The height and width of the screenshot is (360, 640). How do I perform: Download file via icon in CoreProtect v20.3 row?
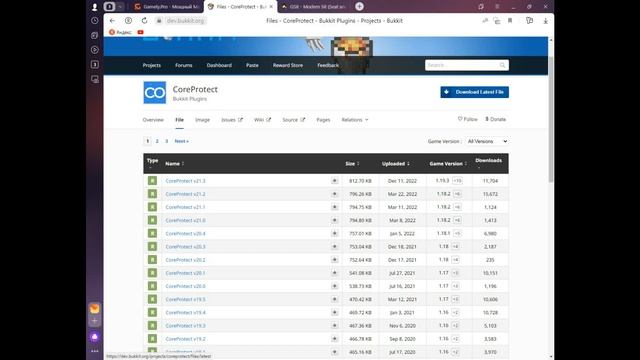(334, 247)
